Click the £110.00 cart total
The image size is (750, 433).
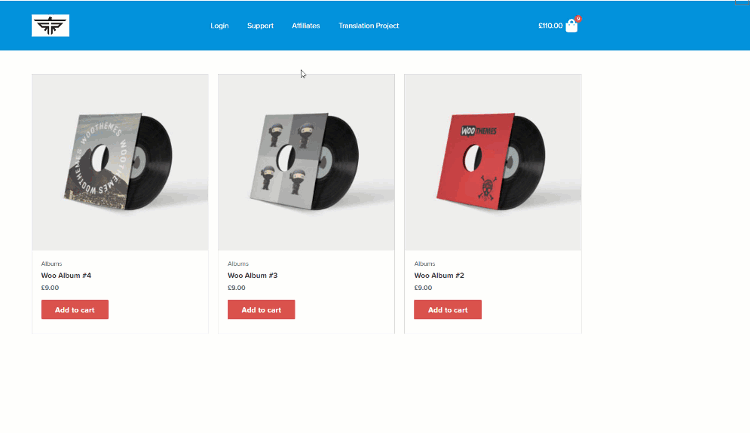tap(550, 26)
